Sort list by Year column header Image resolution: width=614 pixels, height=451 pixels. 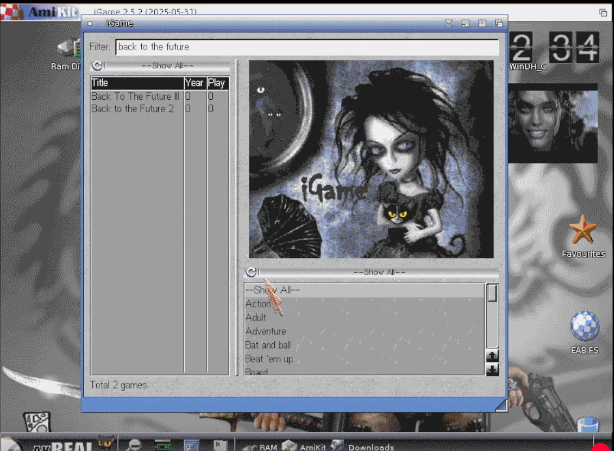(195, 83)
